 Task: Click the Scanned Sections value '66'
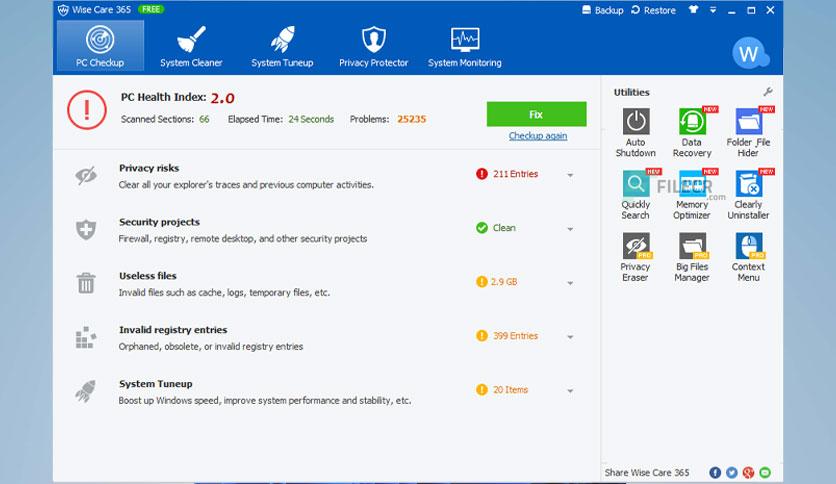[204, 119]
